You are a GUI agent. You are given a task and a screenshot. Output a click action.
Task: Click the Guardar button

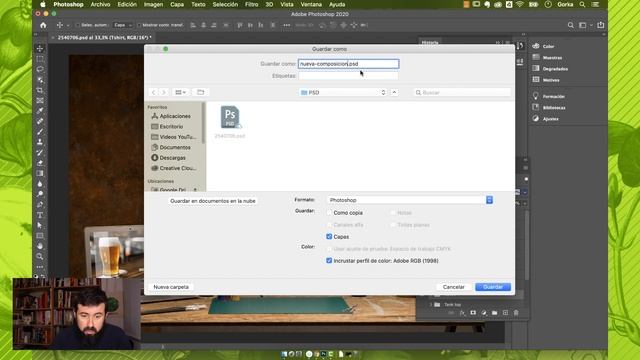click(493, 287)
